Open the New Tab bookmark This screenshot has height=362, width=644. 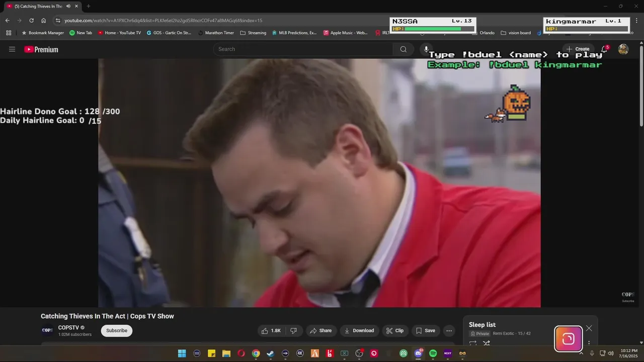click(80, 33)
